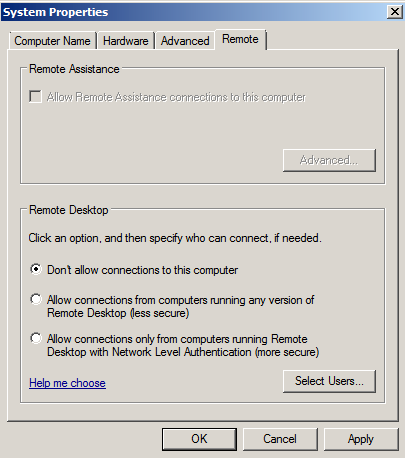Open the Hardware tab
405x458 pixels.
pyautogui.click(x=126, y=41)
